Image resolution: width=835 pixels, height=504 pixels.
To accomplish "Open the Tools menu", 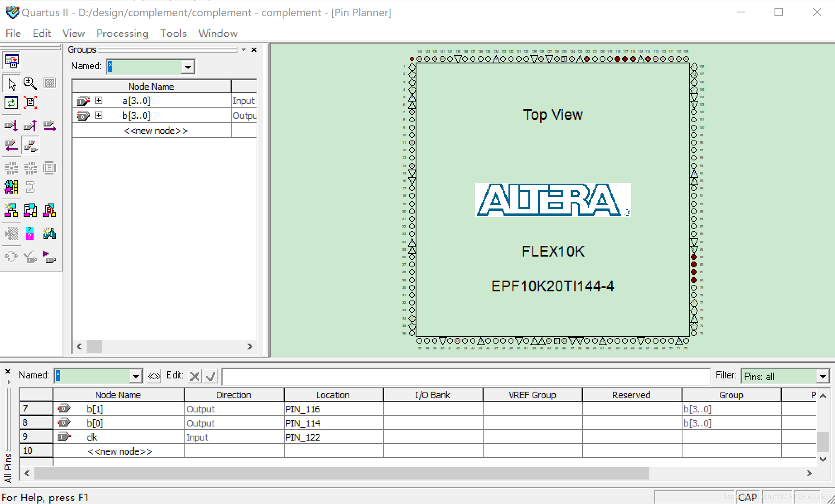I will point(173,33).
